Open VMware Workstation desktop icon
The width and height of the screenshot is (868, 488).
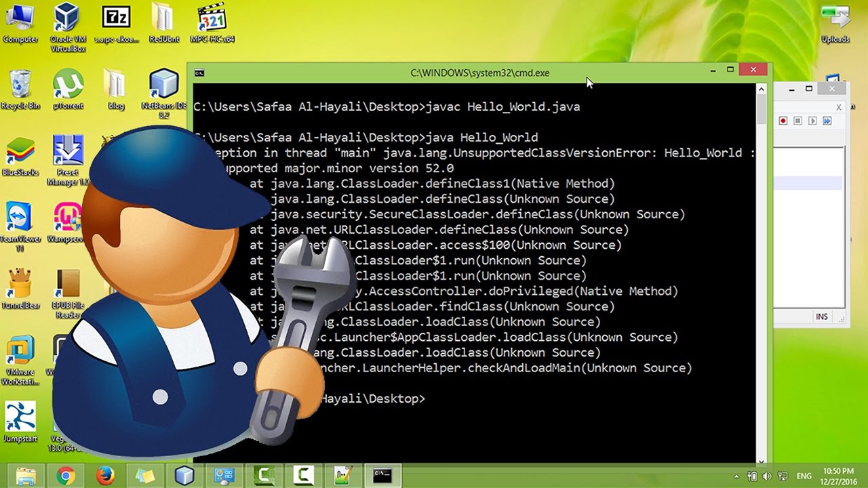click(20, 359)
